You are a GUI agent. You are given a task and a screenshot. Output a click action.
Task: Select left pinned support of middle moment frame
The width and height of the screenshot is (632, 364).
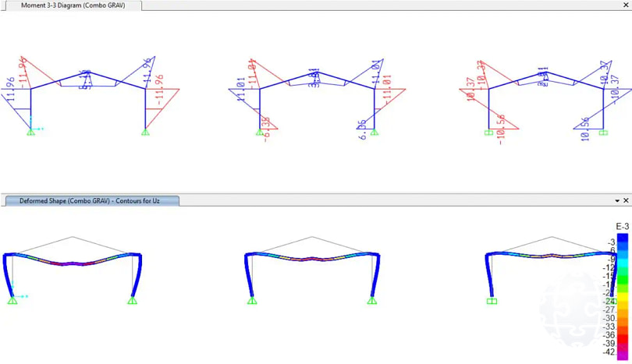pos(259,133)
